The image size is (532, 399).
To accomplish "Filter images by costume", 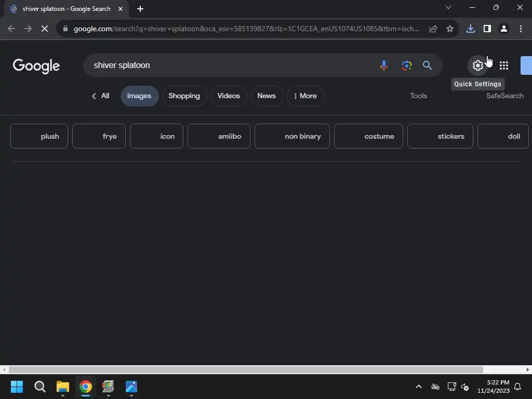I will pos(368,137).
